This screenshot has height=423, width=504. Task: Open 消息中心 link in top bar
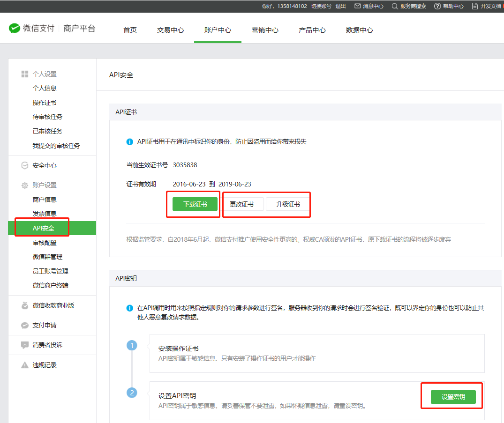coord(373,6)
